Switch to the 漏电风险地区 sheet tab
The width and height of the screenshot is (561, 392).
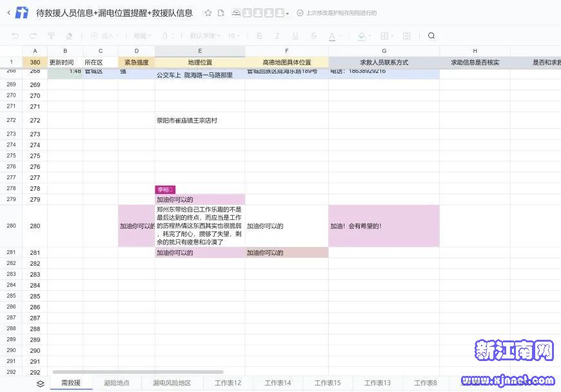tap(172, 383)
